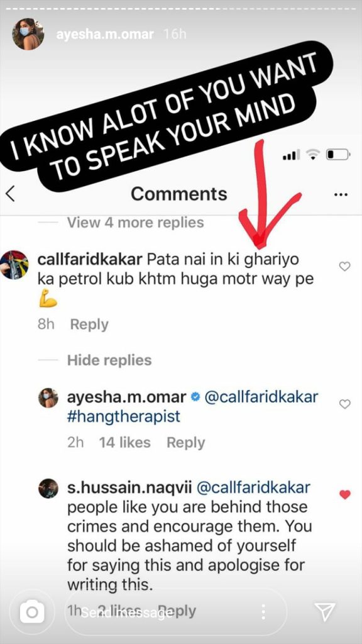
Task: Expand View 4 more replies
Action: [x=136, y=222]
